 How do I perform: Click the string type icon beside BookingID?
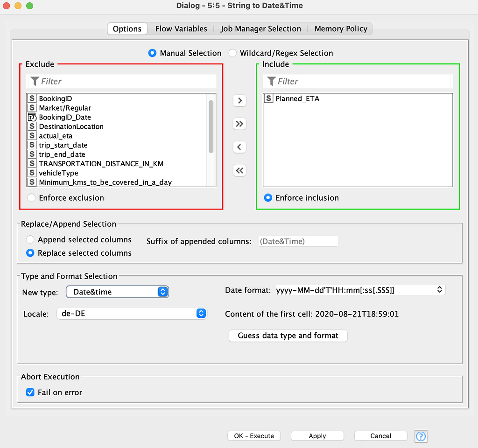point(31,98)
